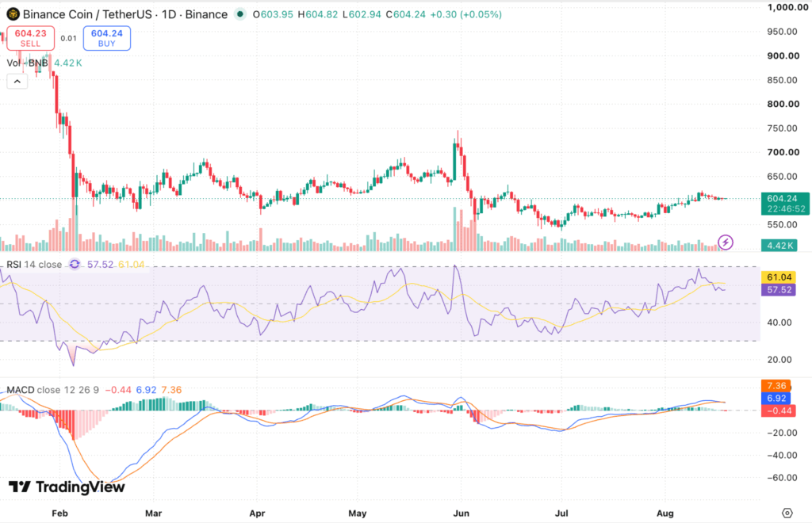The image size is (812, 523).
Task: Click the 1,000.00 price axis label
Action: [x=787, y=7]
